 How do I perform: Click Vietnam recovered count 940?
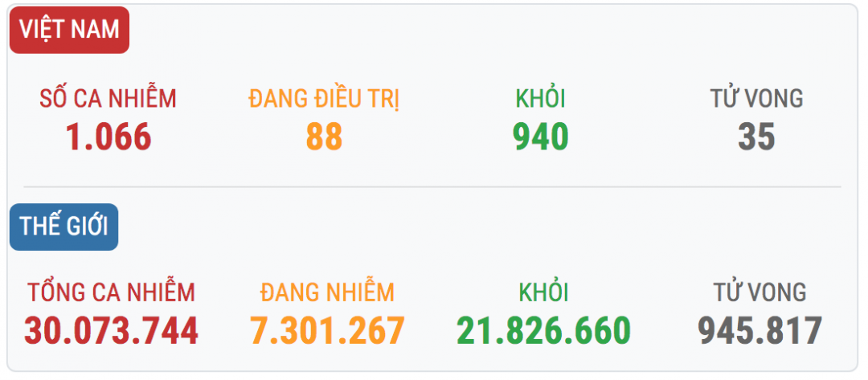pyautogui.click(x=541, y=137)
